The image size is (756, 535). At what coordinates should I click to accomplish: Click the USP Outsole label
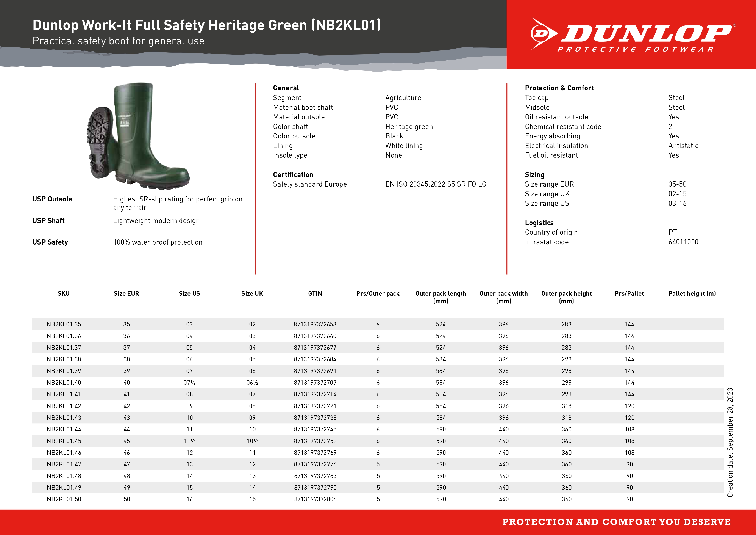52,199
